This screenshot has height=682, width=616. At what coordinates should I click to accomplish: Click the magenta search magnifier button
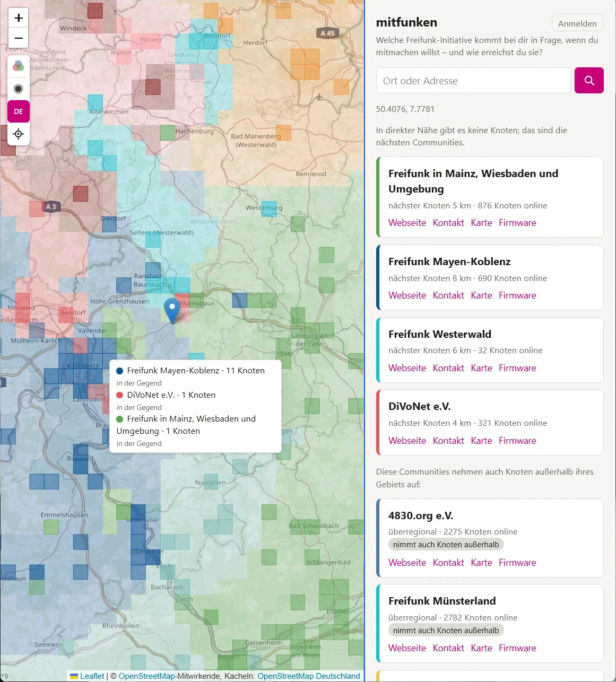click(589, 81)
